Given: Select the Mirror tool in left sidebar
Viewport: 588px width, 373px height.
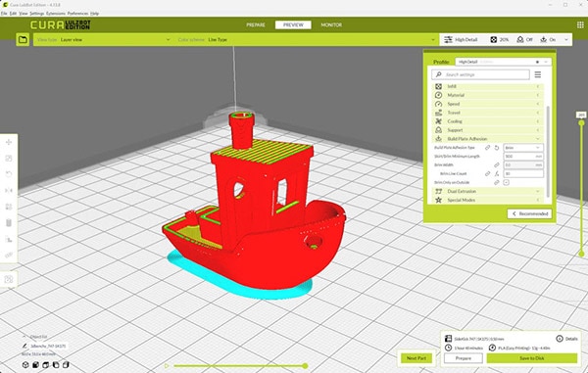Looking at the screenshot, I should pyautogui.click(x=9, y=191).
